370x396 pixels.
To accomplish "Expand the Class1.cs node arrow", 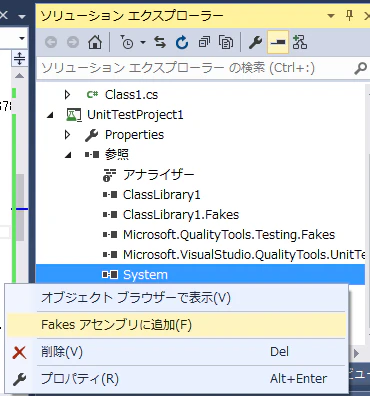I will point(67,95).
